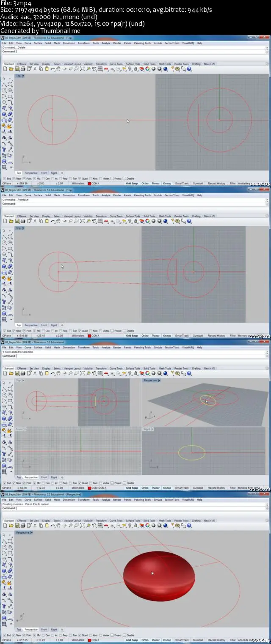The image size is (271, 644).
Task: Open Top viewport title dropdown in _Delete frame
Action: point(23,76)
